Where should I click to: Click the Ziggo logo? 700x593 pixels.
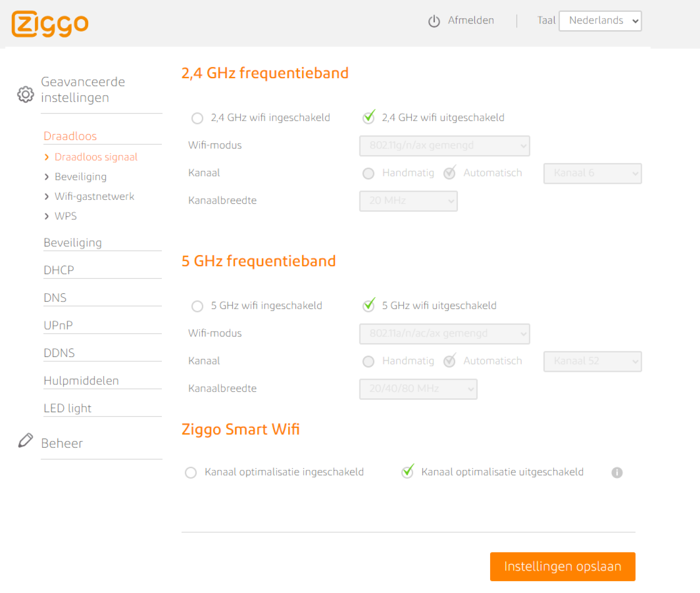50,24
